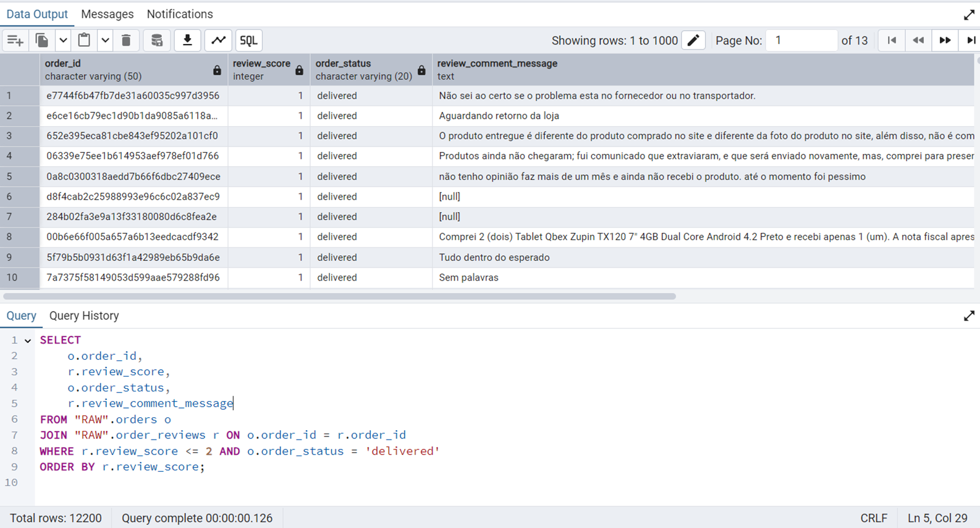Open copy options dropdown arrow

tap(63, 41)
